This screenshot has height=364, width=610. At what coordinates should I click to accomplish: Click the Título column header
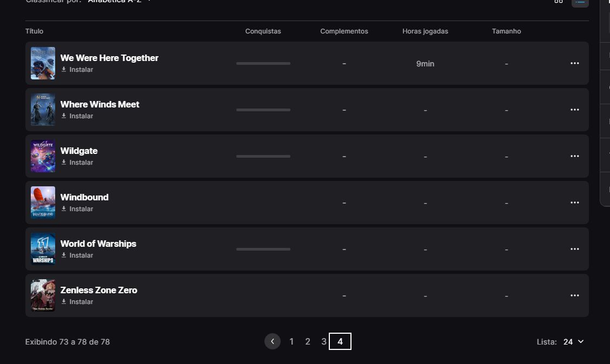pyautogui.click(x=34, y=31)
